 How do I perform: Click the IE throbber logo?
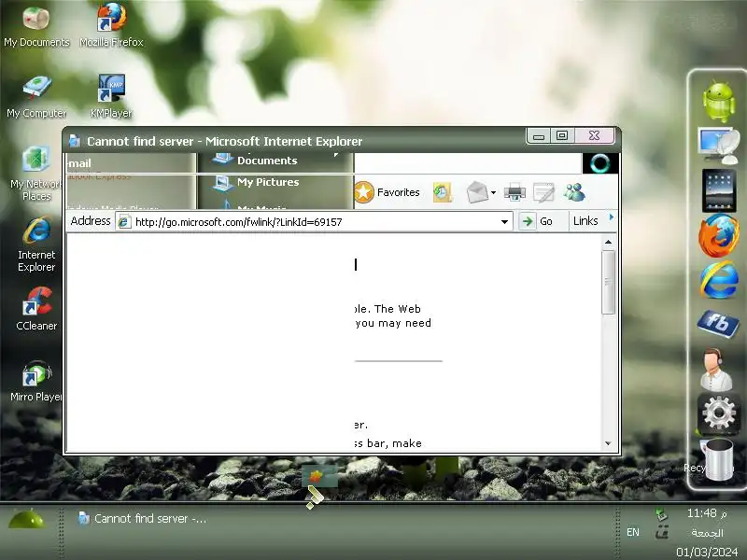click(x=600, y=163)
